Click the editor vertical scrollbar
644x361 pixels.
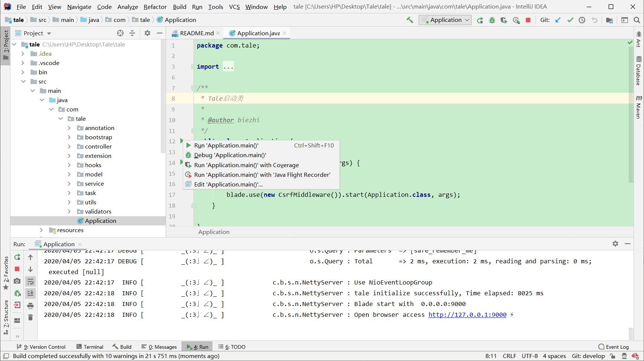[631, 115]
